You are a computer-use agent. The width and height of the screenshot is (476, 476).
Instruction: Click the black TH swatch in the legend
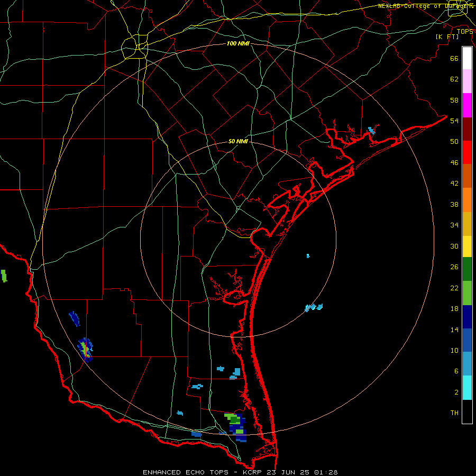(467, 411)
